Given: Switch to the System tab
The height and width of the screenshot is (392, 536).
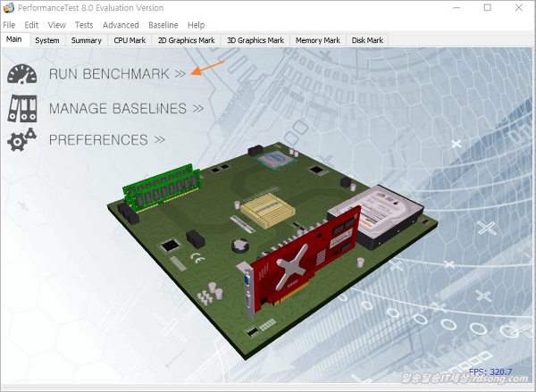Looking at the screenshot, I should 47,40.
